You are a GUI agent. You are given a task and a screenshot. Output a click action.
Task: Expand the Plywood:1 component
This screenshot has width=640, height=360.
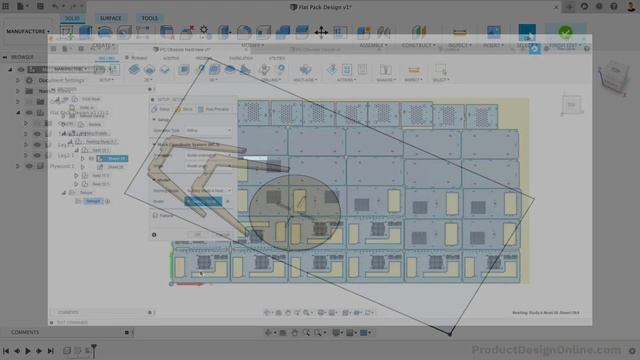[18, 166]
